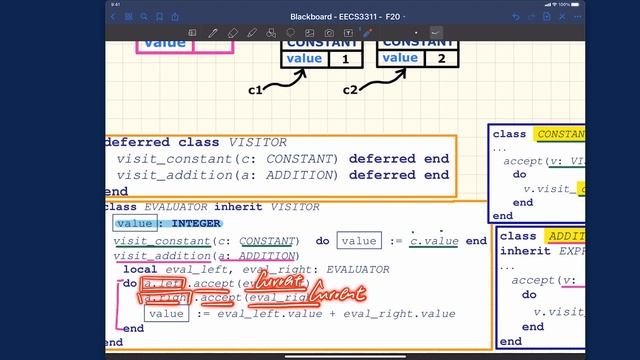
Task: Select the Shapes tool
Action: point(271,33)
